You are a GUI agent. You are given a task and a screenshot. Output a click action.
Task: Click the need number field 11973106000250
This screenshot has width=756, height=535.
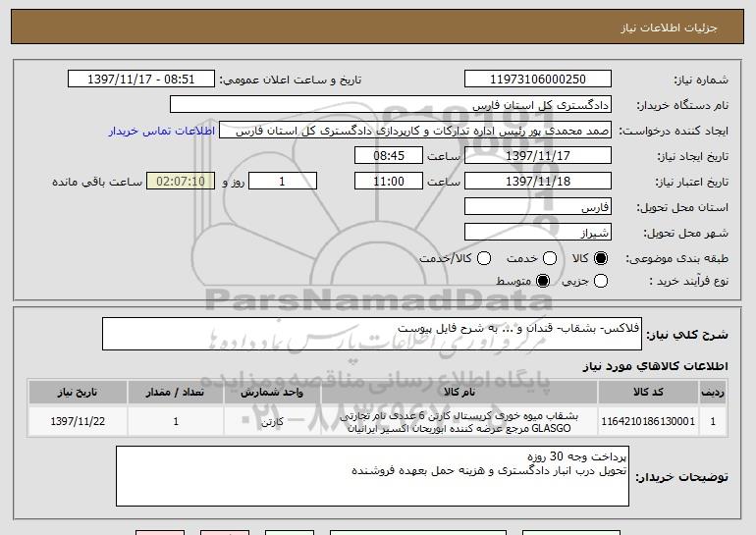[538, 80]
